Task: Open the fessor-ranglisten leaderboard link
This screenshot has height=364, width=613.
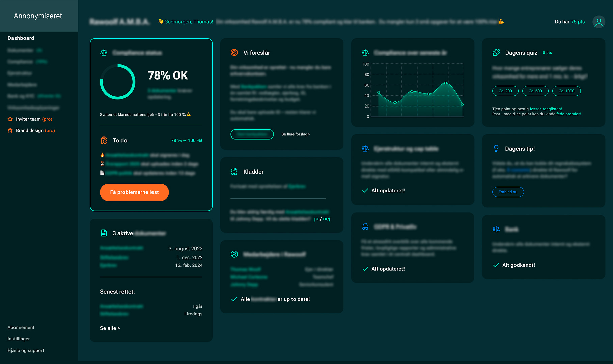Action: (546, 109)
